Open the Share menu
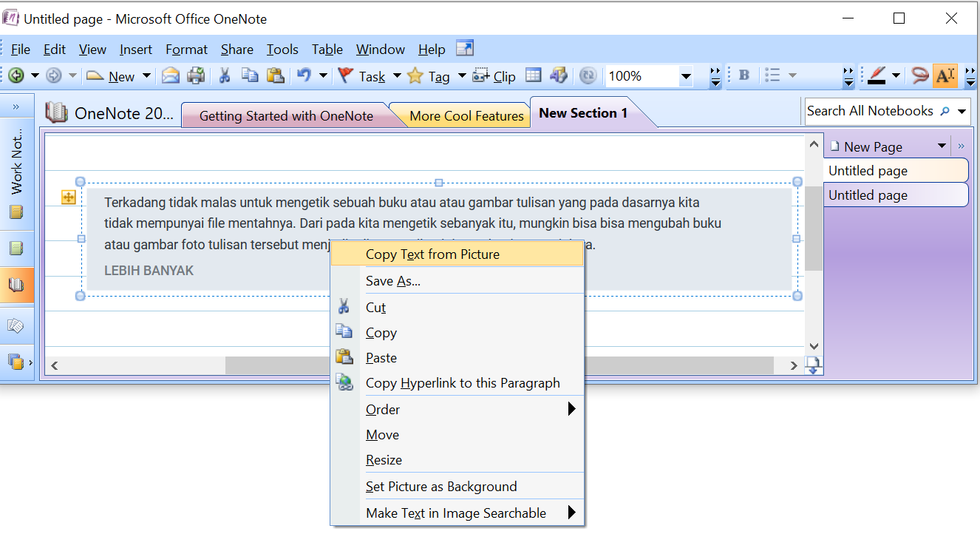The image size is (980, 534). [x=237, y=50]
